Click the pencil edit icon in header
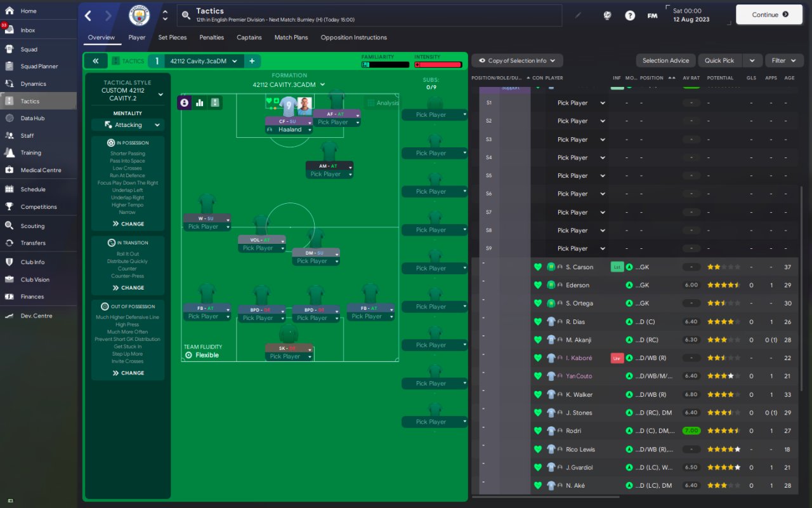The image size is (812, 508). 577,15
